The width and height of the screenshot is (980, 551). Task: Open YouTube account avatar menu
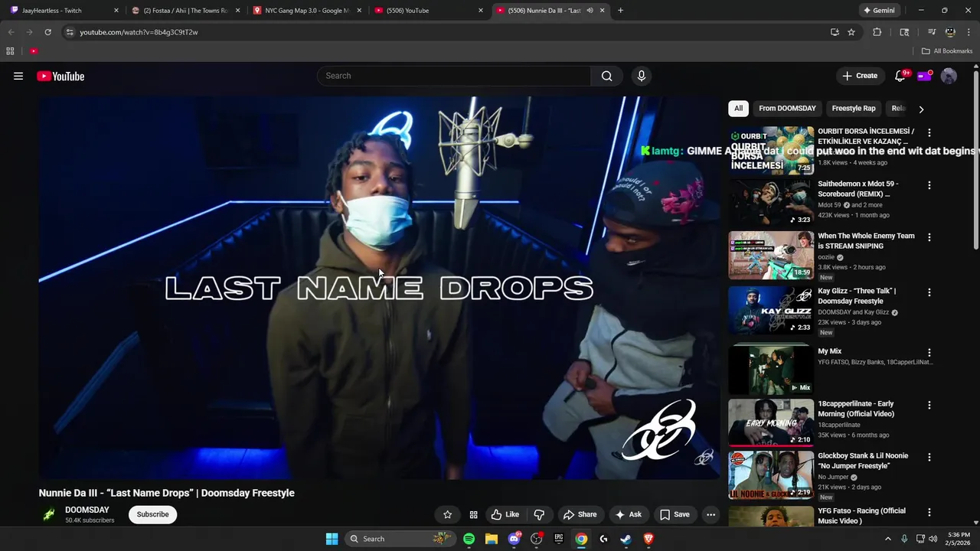pos(949,76)
